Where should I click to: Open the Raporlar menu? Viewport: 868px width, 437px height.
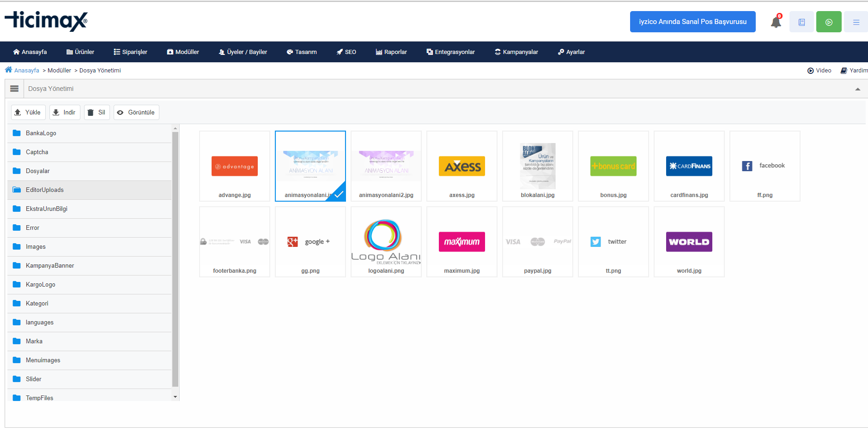click(391, 52)
